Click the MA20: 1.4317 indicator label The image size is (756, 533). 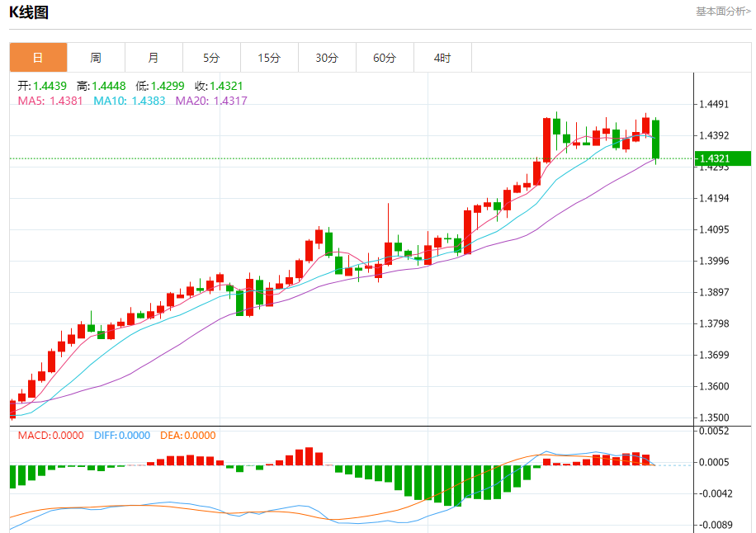point(211,101)
